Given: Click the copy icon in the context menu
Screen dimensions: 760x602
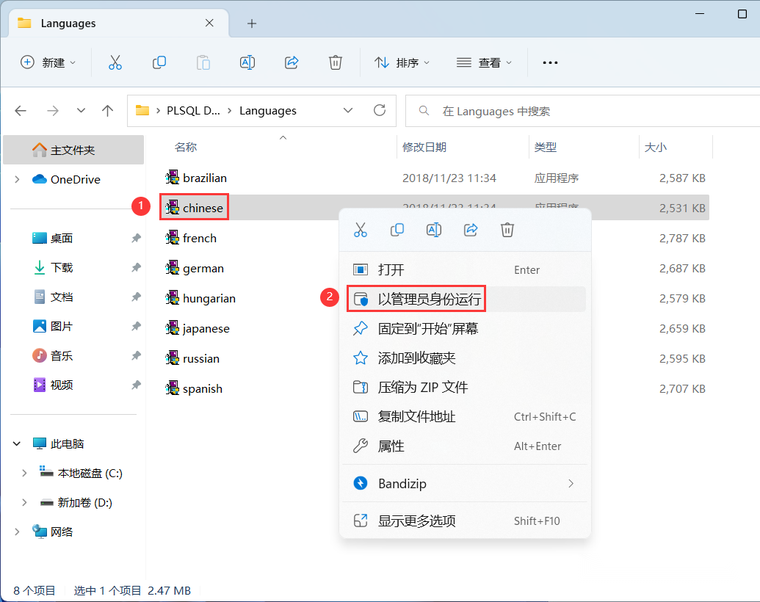Looking at the screenshot, I should click(397, 230).
